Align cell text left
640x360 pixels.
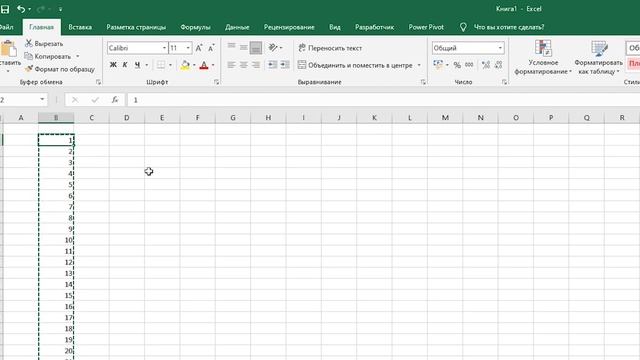pyautogui.click(x=231, y=65)
